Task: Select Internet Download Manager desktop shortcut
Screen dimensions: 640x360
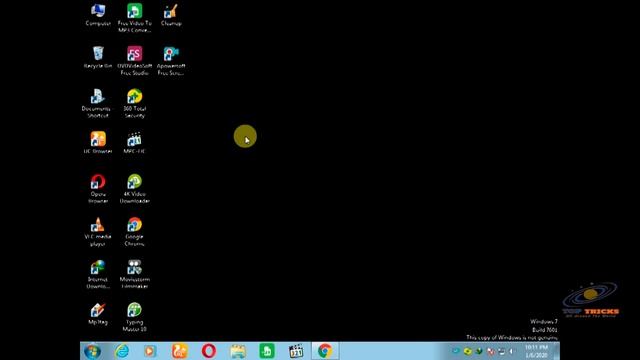Action: coord(98,274)
